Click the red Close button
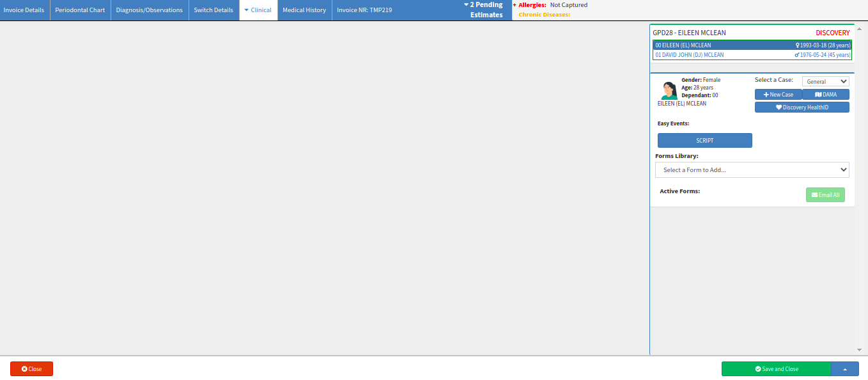The height and width of the screenshot is (380, 868). (x=31, y=369)
